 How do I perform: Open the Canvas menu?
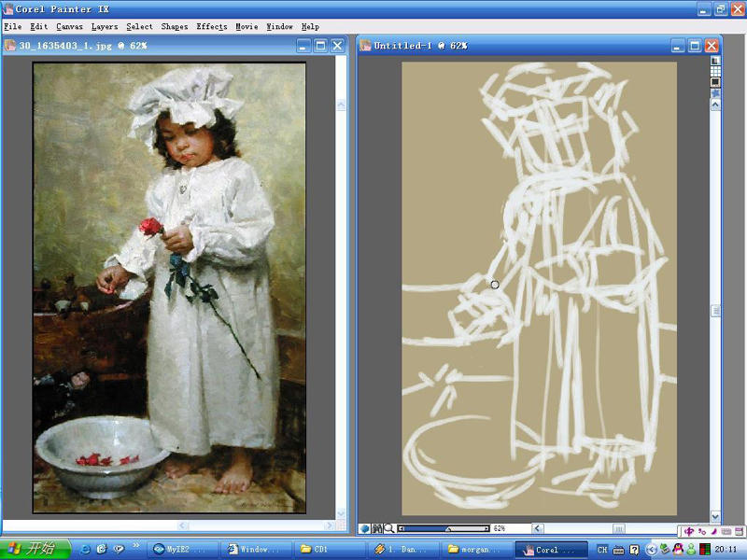[x=69, y=27]
